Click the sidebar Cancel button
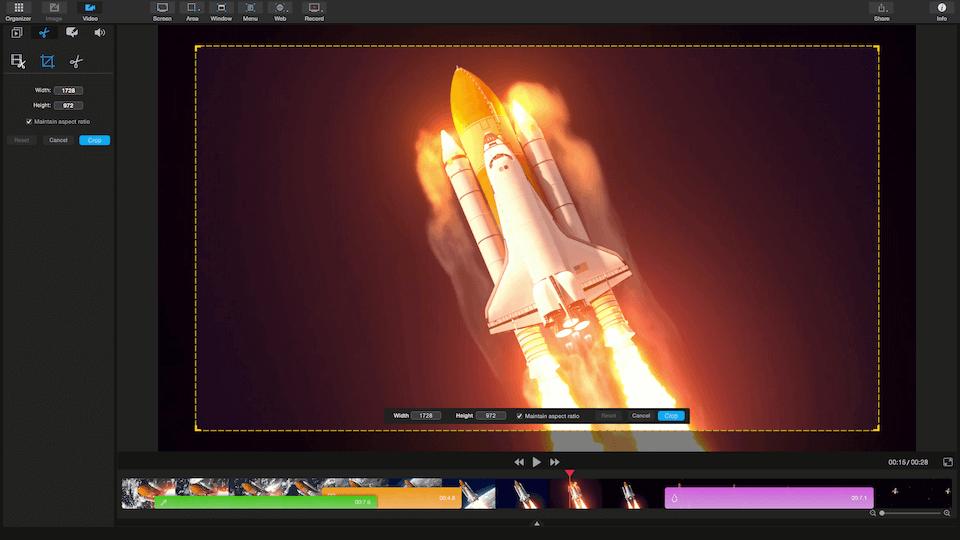This screenshot has height=540, width=960. [58, 140]
